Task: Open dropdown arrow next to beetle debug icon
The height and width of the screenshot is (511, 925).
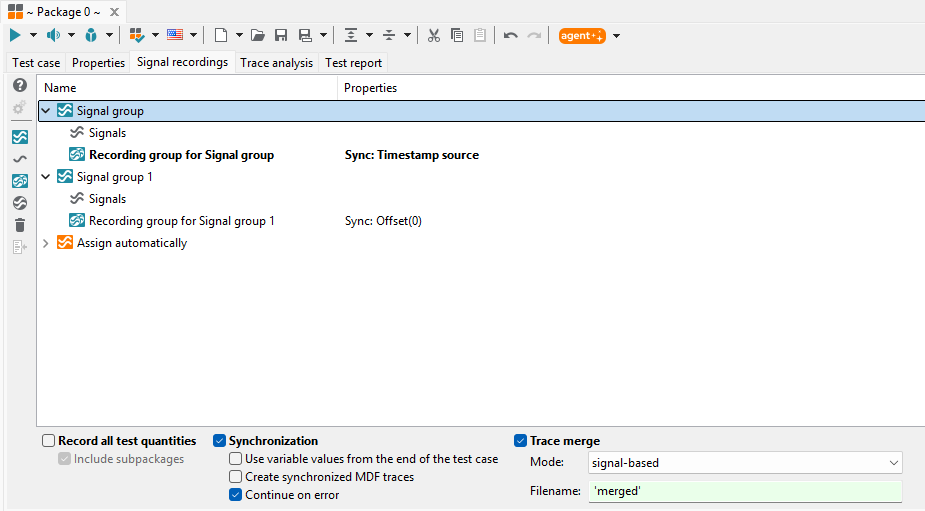Action: point(109,35)
